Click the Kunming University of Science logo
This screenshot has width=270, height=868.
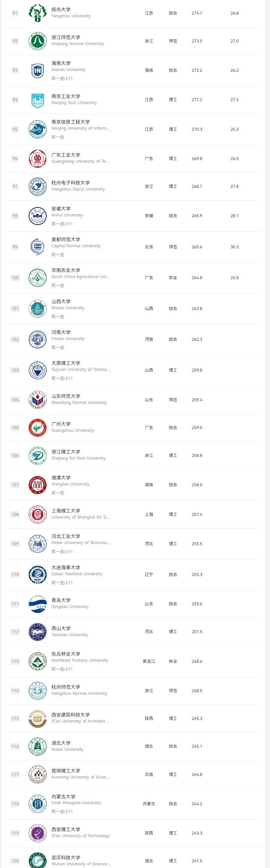[x=38, y=774]
